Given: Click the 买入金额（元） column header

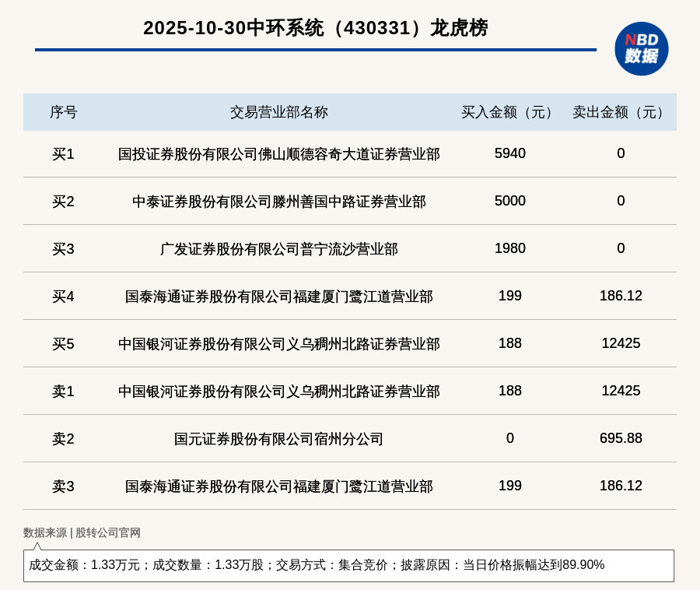Looking at the screenshot, I should tap(509, 112).
